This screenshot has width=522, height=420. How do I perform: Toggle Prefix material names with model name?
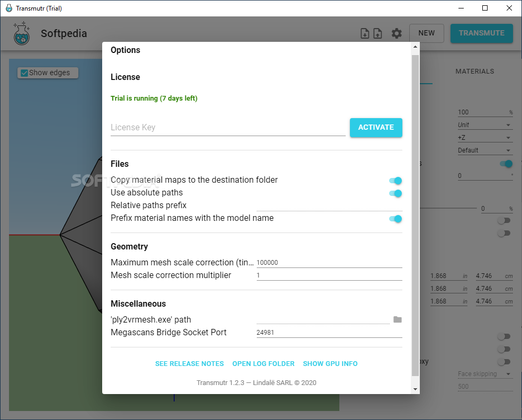tap(395, 219)
